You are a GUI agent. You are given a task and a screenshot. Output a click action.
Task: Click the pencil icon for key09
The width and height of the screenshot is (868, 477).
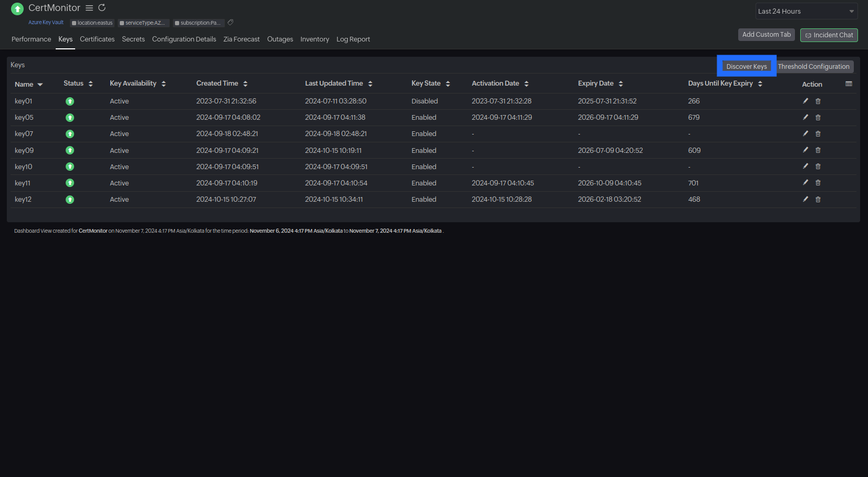[x=805, y=150]
